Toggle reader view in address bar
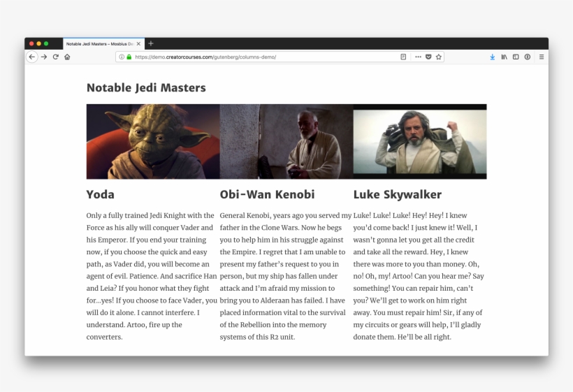573x392 pixels. tap(403, 57)
